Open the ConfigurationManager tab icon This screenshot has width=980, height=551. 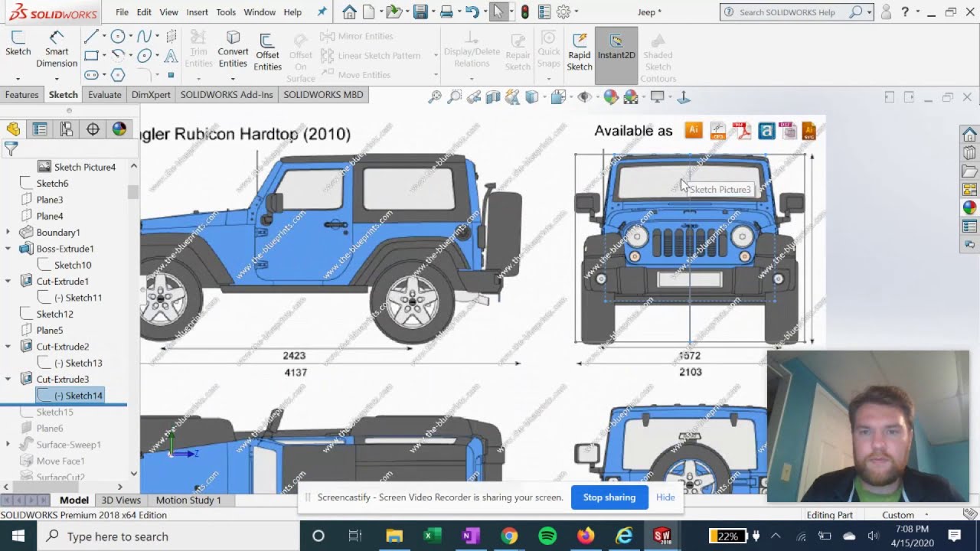click(67, 129)
